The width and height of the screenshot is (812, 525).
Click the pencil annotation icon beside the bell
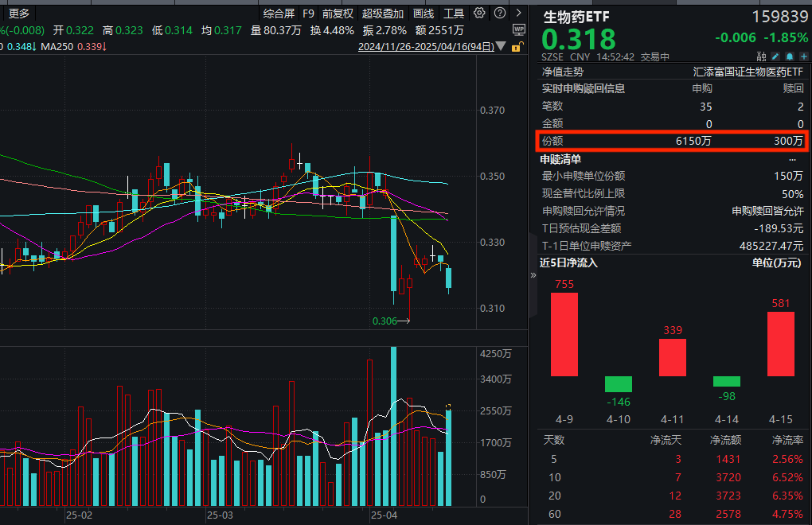pyautogui.click(x=775, y=56)
